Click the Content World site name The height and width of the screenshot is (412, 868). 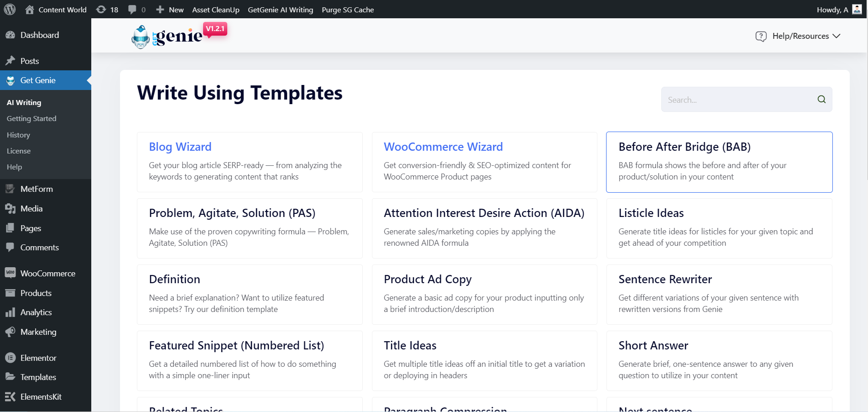pos(63,10)
